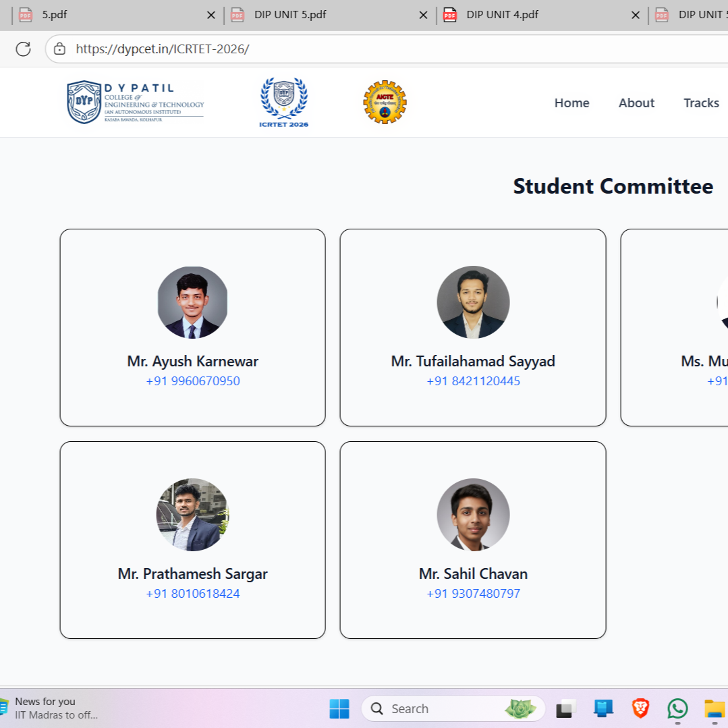View site security info via lock icon
Viewport: 728px width, 728px height.
[x=60, y=49]
